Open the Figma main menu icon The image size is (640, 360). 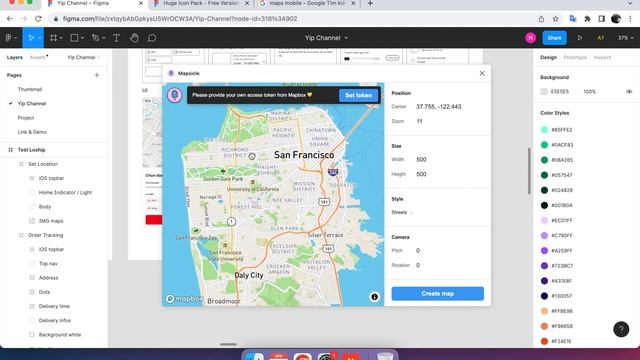tap(9, 38)
